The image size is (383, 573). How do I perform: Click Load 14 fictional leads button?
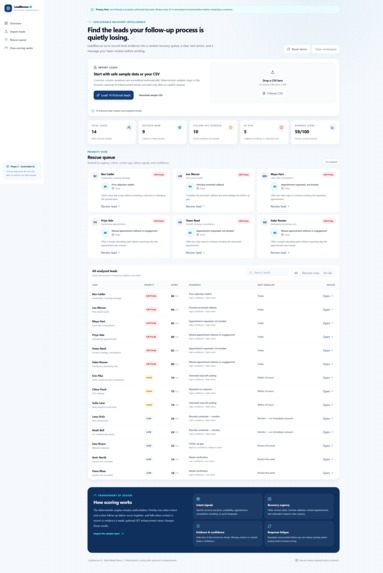[114, 95]
